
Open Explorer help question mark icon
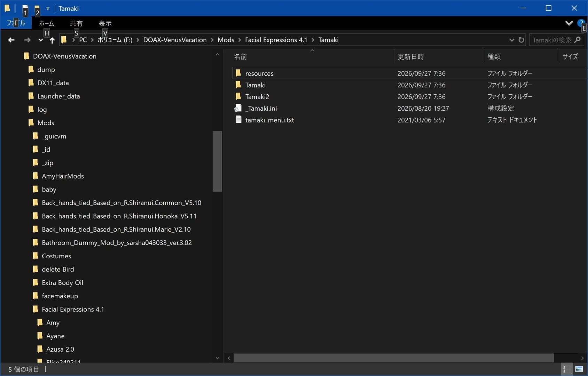(581, 23)
